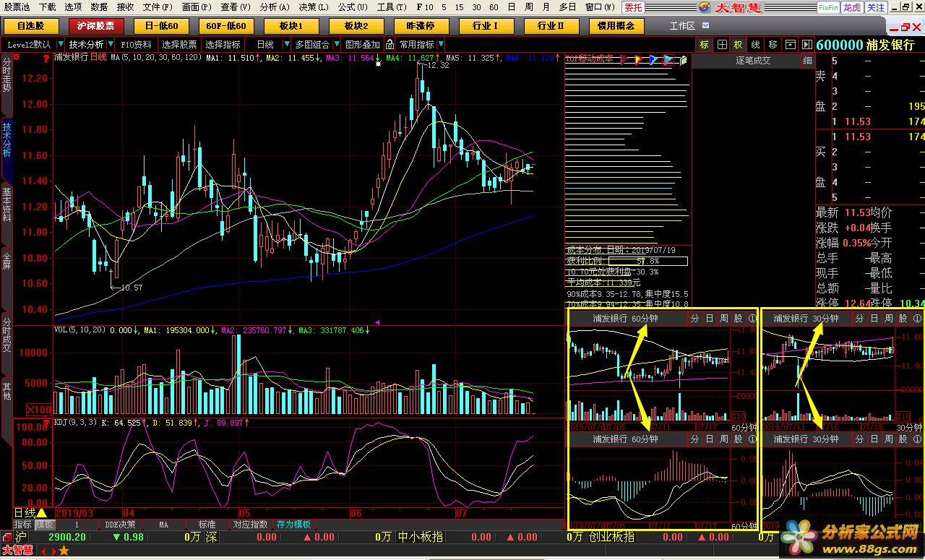Image resolution: width=925 pixels, height=560 pixels.
Task: Click the red gear icon on chart
Action: (x=17, y=58)
